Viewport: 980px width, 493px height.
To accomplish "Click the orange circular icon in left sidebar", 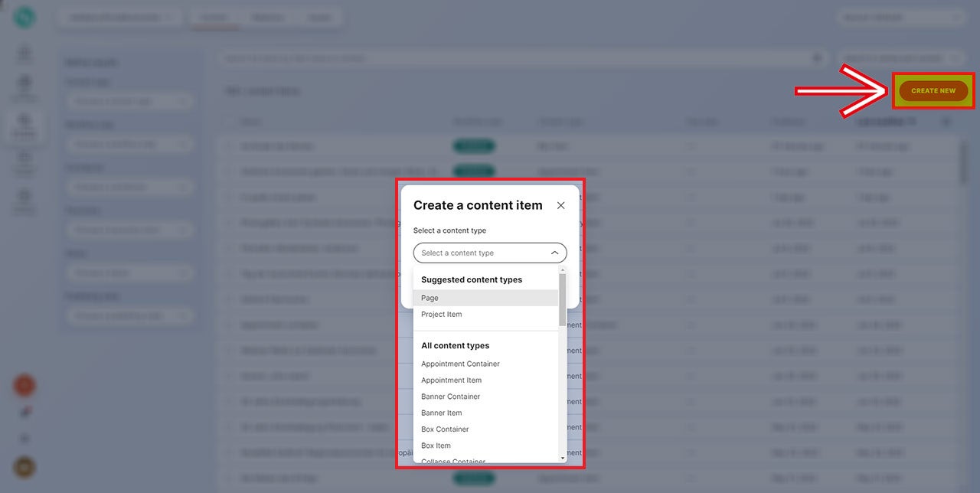I will click(24, 385).
